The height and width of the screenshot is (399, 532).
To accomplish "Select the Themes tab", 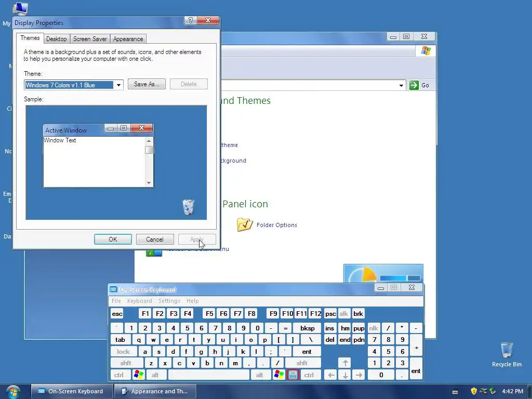I will click(x=30, y=38).
